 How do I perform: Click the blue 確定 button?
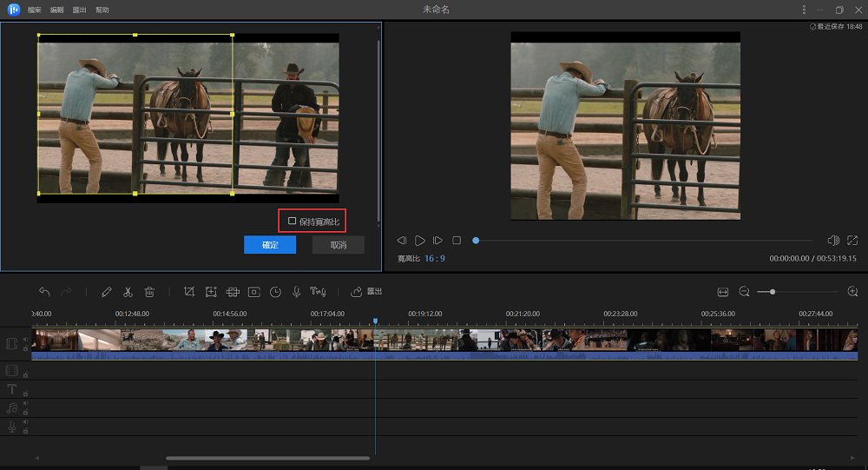pyautogui.click(x=270, y=245)
